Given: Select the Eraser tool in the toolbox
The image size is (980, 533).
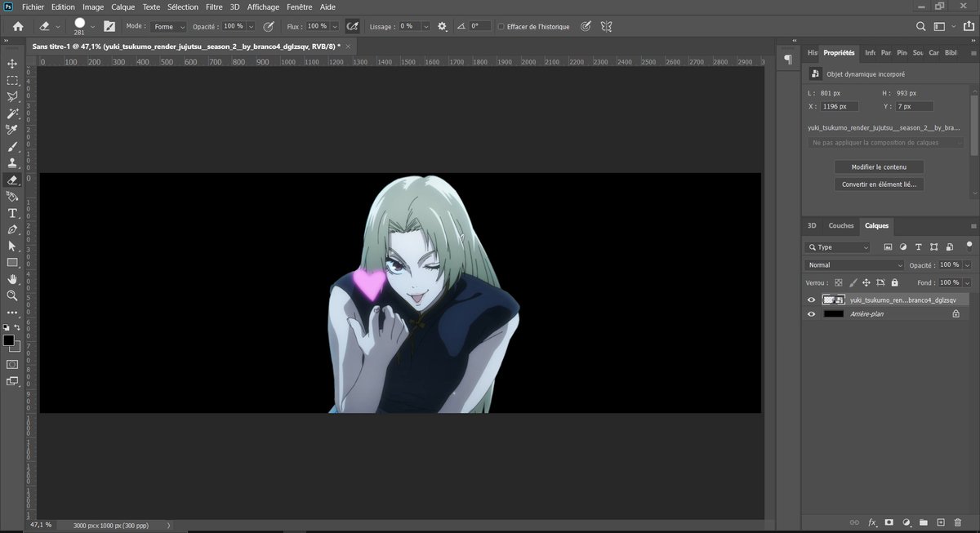Looking at the screenshot, I should pos(12,180).
